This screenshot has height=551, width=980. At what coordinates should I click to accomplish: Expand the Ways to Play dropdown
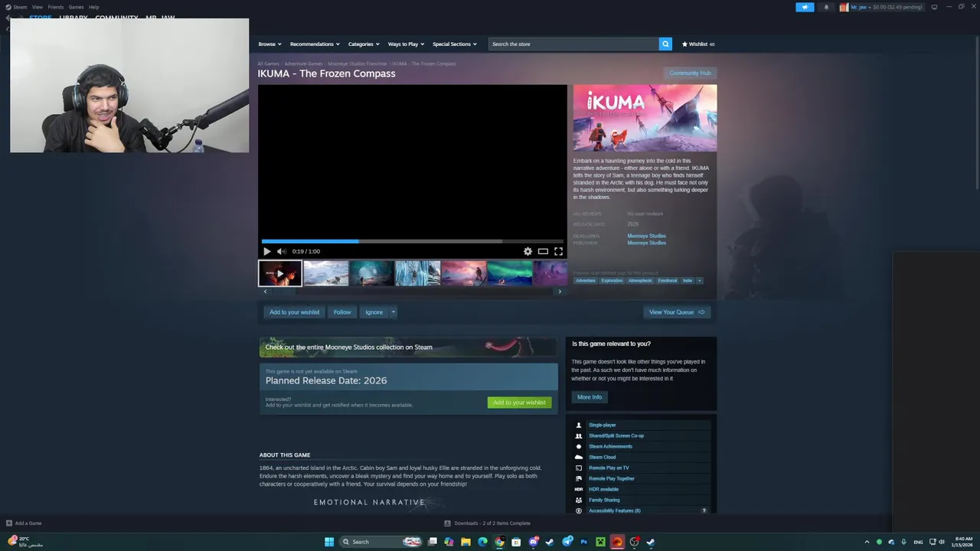click(406, 44)
